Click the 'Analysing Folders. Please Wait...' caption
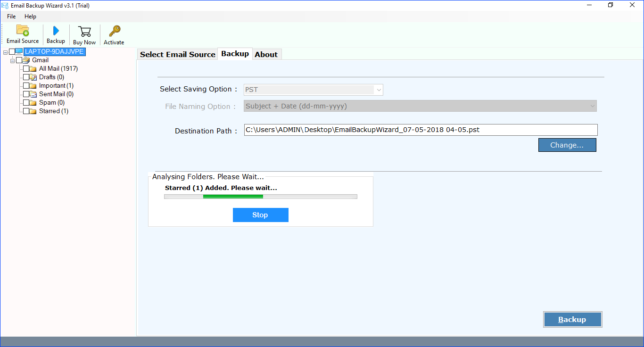The image size is (644, 347). pos(208,177)
